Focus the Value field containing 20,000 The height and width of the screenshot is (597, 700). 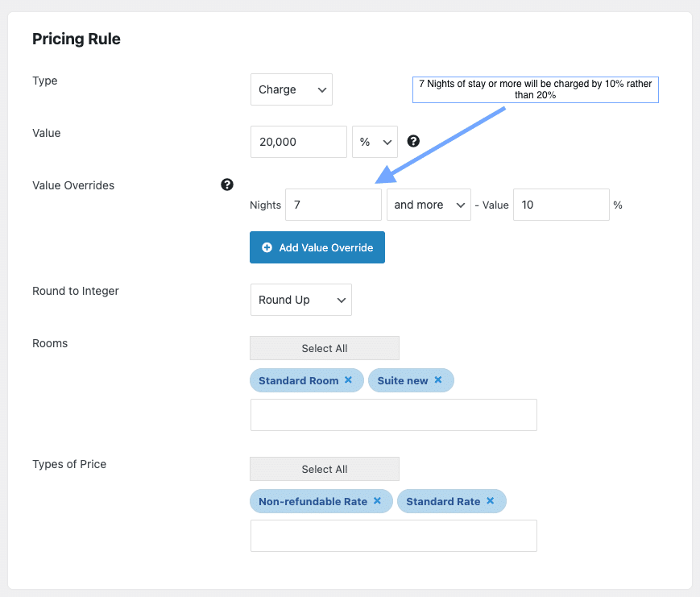click(298, 141)
